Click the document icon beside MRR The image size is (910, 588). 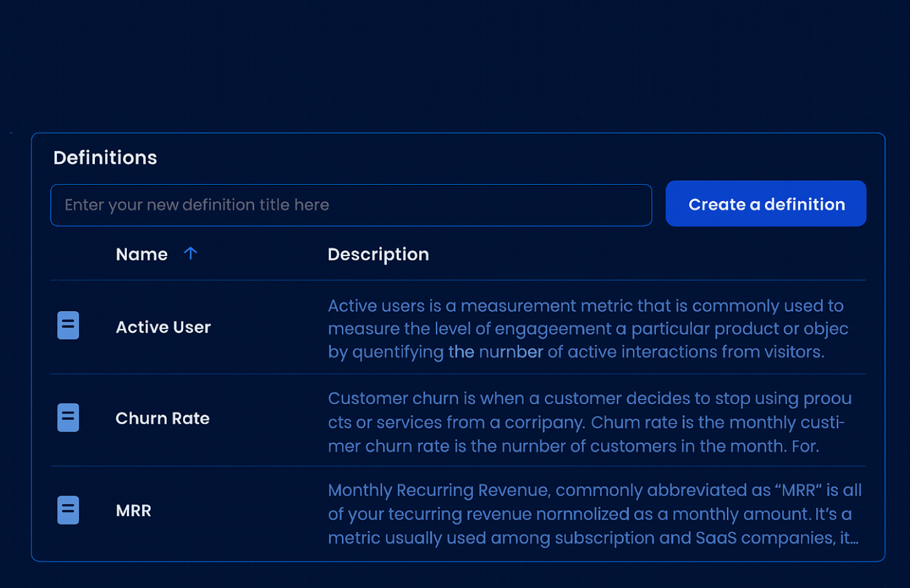(x=68, y=510)
